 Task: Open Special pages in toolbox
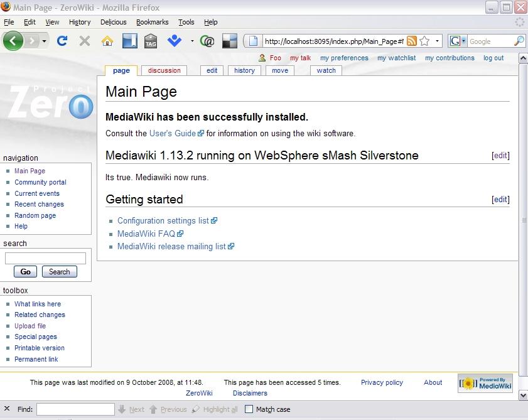pyautogui.click(x=36, y=337)
